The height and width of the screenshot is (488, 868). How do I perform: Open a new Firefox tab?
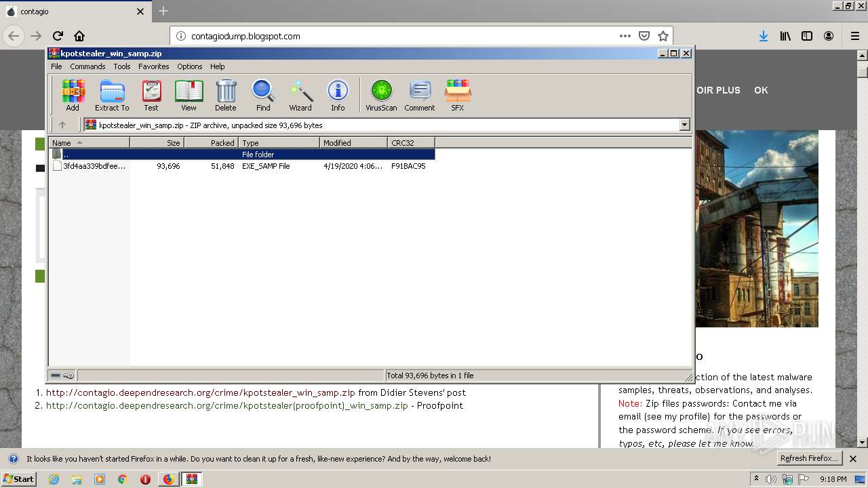pos(163,11)
